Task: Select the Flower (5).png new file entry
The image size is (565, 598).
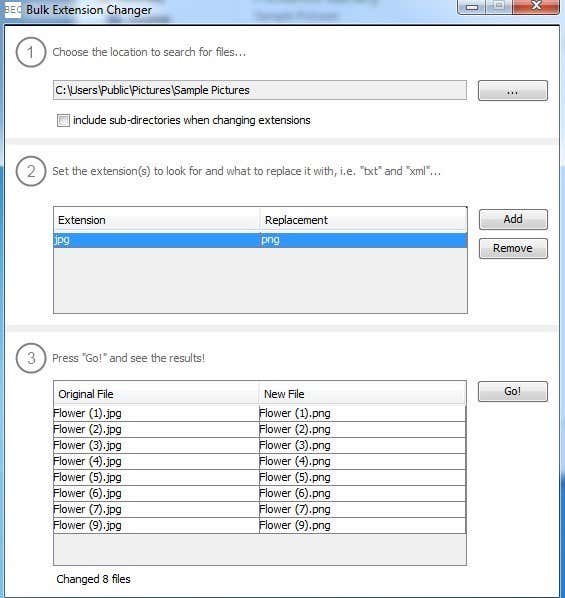Action: click(x=295, y=477)
